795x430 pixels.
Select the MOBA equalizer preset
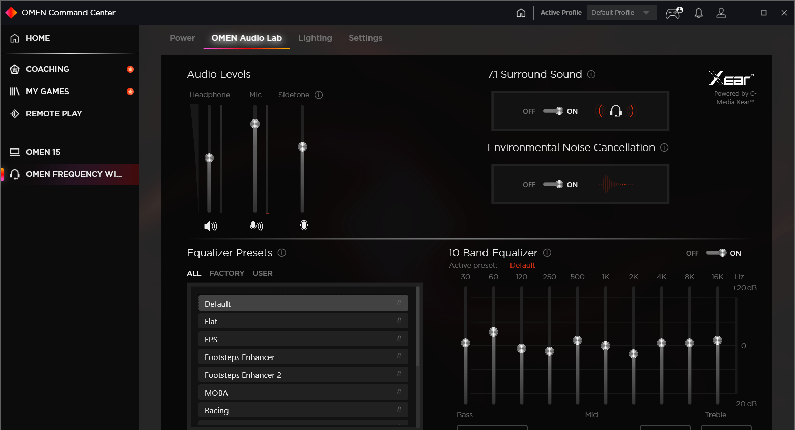pos(303,392)
